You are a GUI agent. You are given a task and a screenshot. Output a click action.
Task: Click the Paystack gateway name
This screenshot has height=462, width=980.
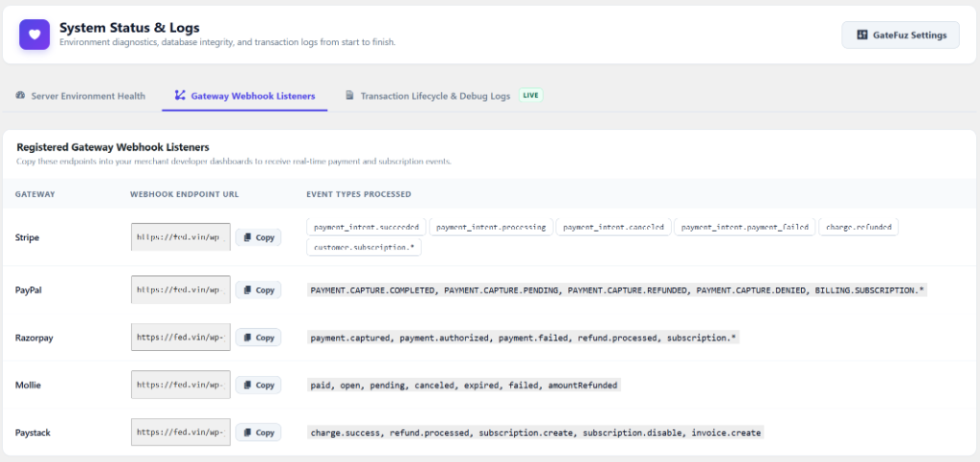pos(33,432)
